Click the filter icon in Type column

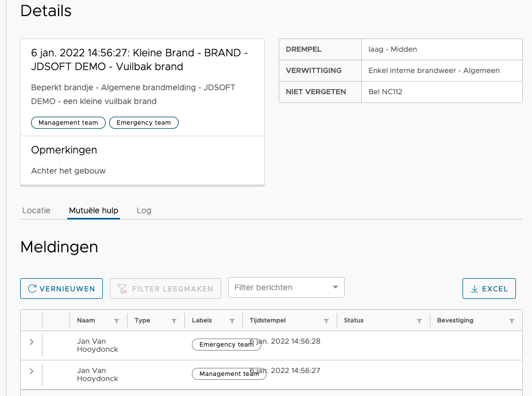[x=174, y=321]
